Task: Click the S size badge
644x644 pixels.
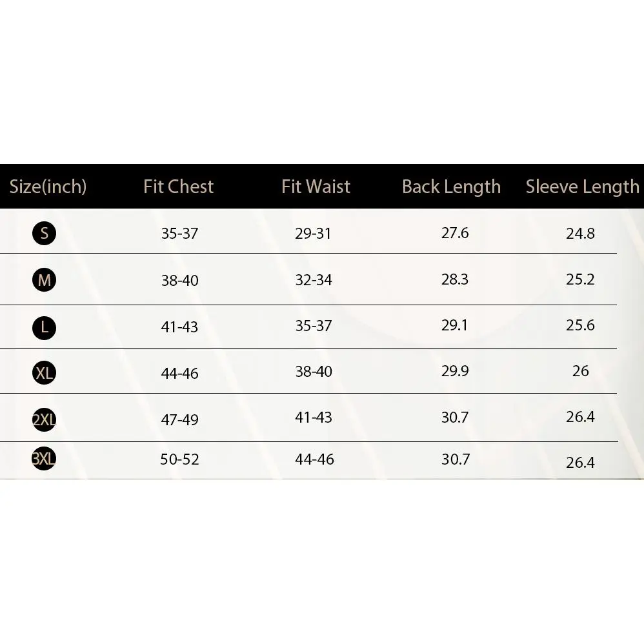Action: pos(44,233)
